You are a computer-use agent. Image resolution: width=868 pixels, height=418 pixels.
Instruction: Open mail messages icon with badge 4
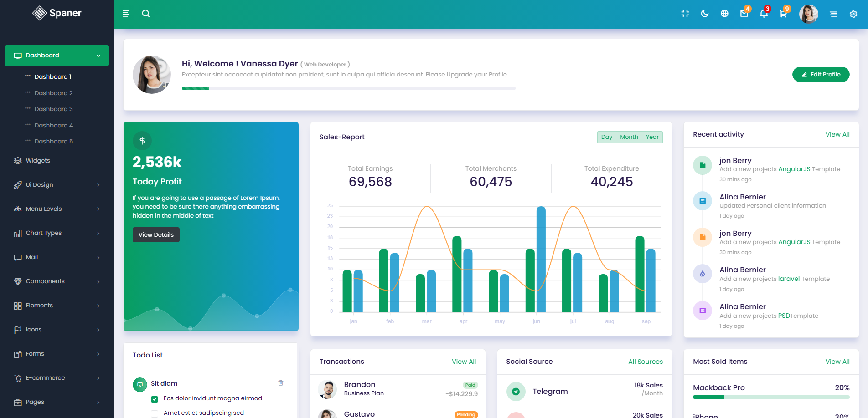coord(744,13)
